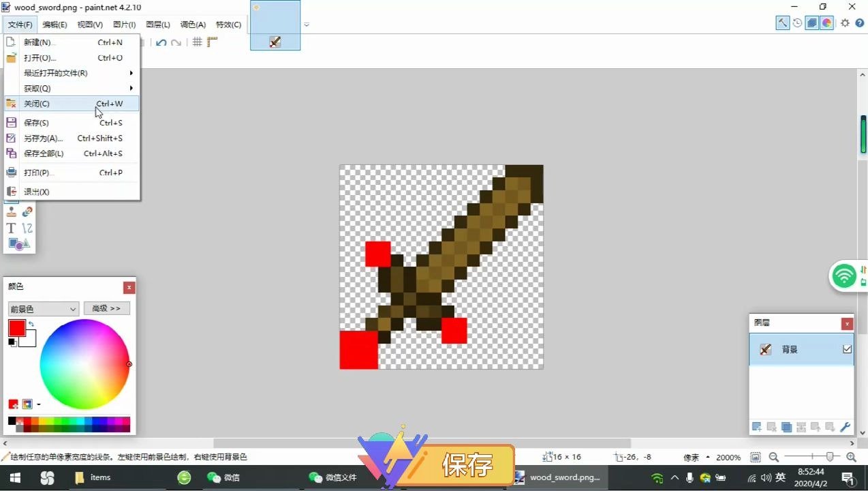Open Windows Start menu
868x491 pixels.
point(14,478)
